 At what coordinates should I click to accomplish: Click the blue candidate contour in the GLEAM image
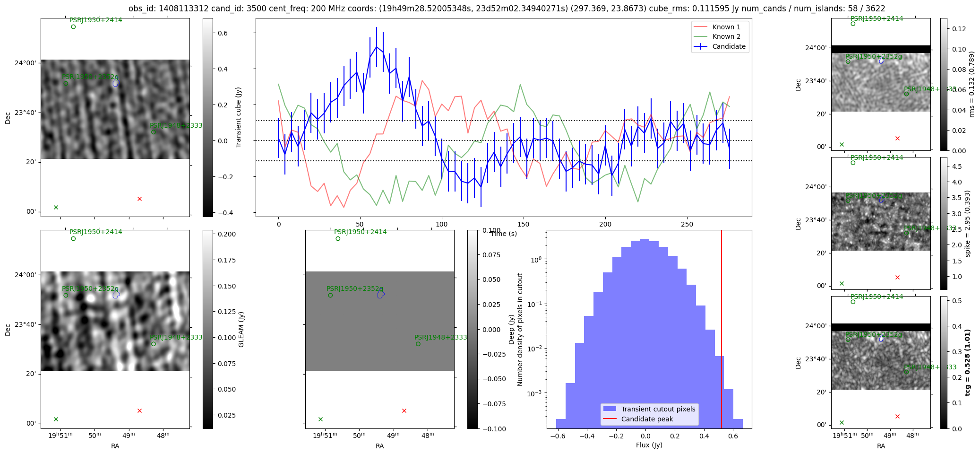[x=116, y=295]
